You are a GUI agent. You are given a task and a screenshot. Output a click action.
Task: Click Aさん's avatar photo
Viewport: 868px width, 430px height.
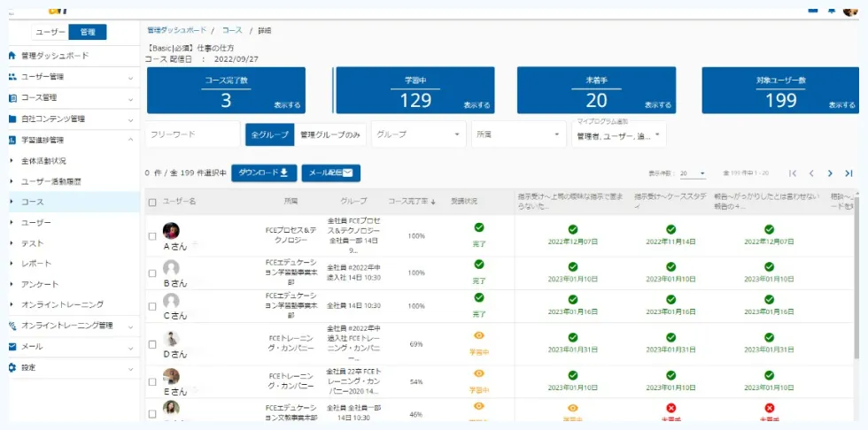pos(171,230)
